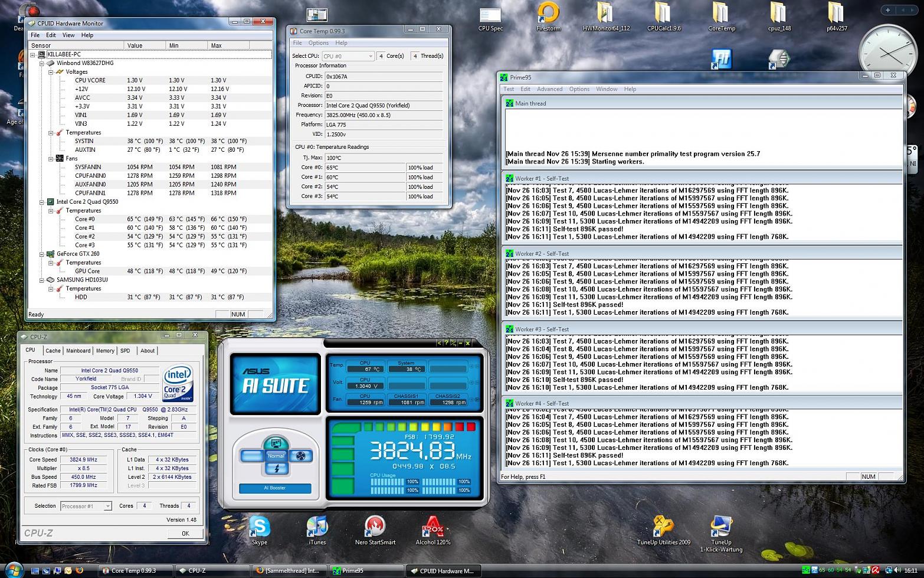This screenshot has height=578, width=924.
Task: Switch to the CPU-Z taskbar button
Action: [x=212, y=570]
